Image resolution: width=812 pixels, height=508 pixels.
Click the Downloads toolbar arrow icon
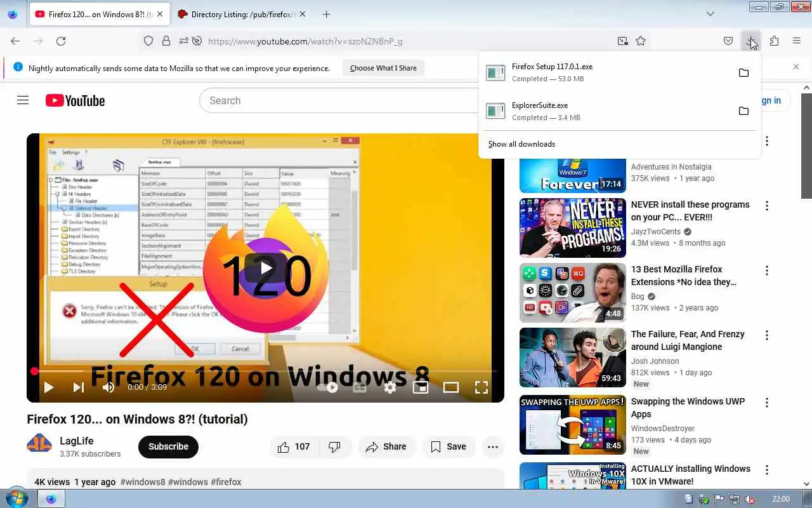click(x=751, y=41)
